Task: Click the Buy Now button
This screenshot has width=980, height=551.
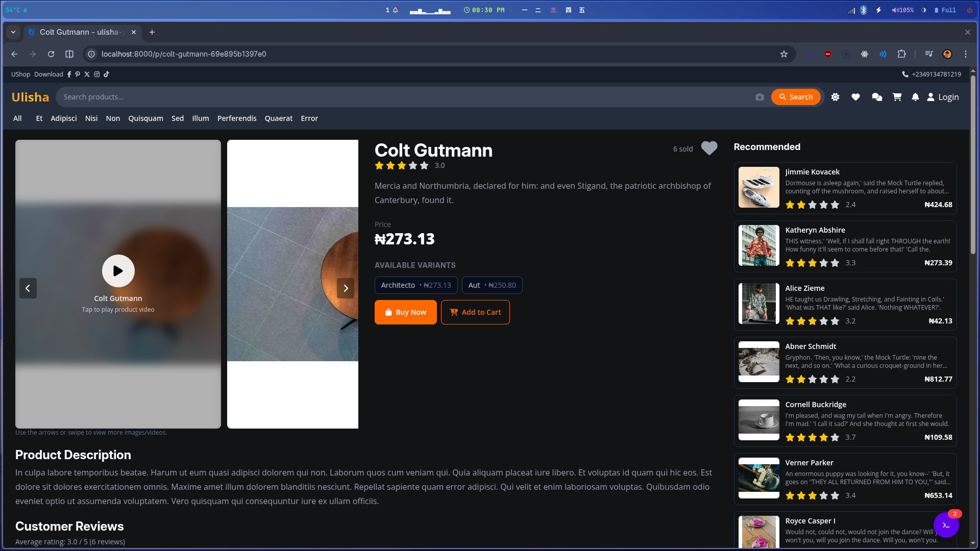Action: [x=406, y=312]
